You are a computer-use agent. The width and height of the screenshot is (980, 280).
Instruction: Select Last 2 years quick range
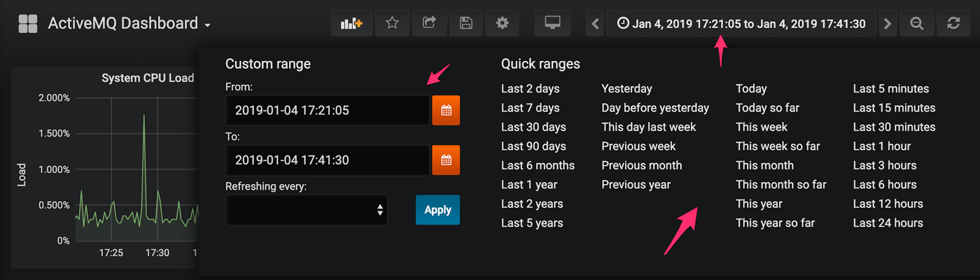[x=532, y=204]
